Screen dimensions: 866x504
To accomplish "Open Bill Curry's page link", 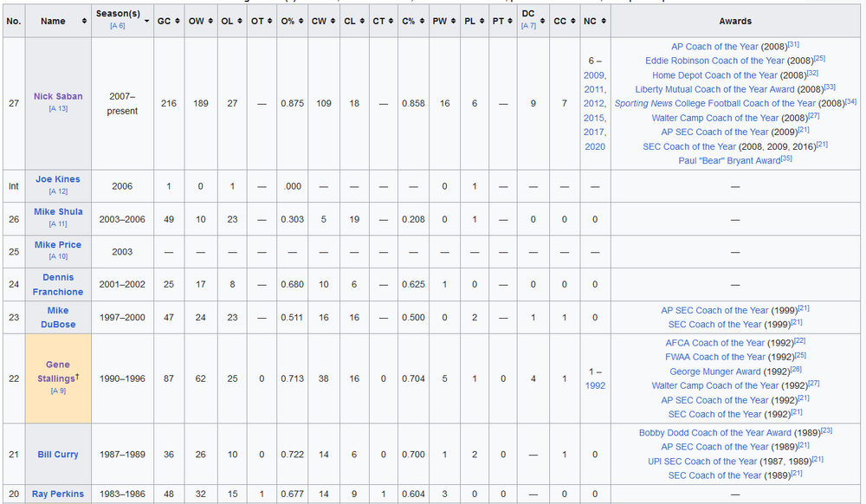I will (58, 455).
